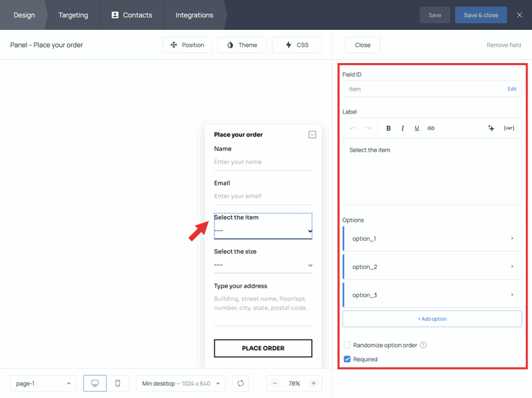Underline the label text
This screenshot has width=532, height=398.
pyautogui.click(x=417, y=128)
